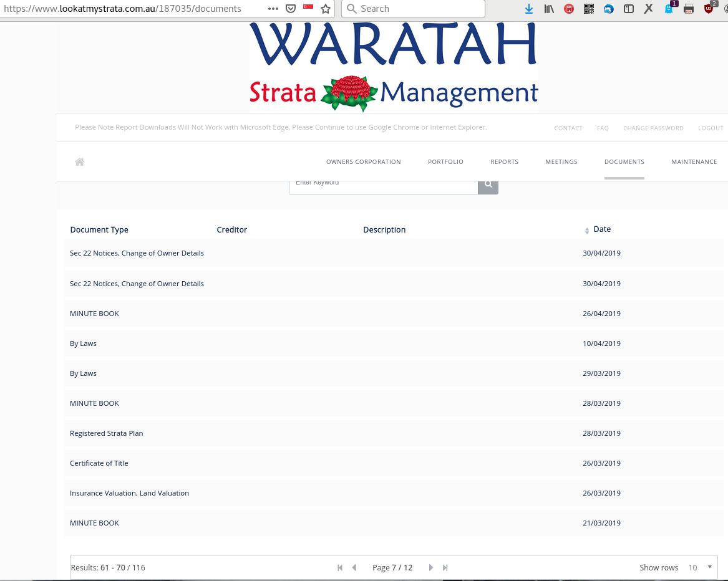
Task: Go to first page of results
Action: (x=340, y=567)
